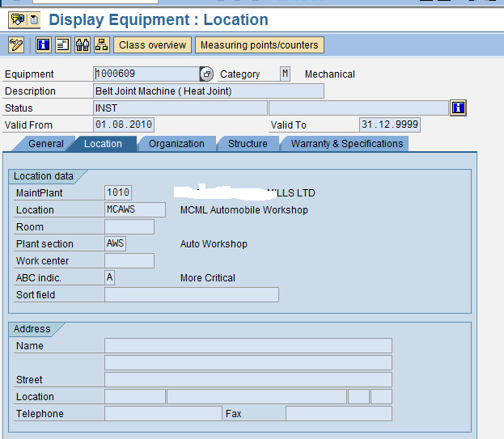Screen dimensions: 504x439
Task: Open Class overview
Action: 152,45
